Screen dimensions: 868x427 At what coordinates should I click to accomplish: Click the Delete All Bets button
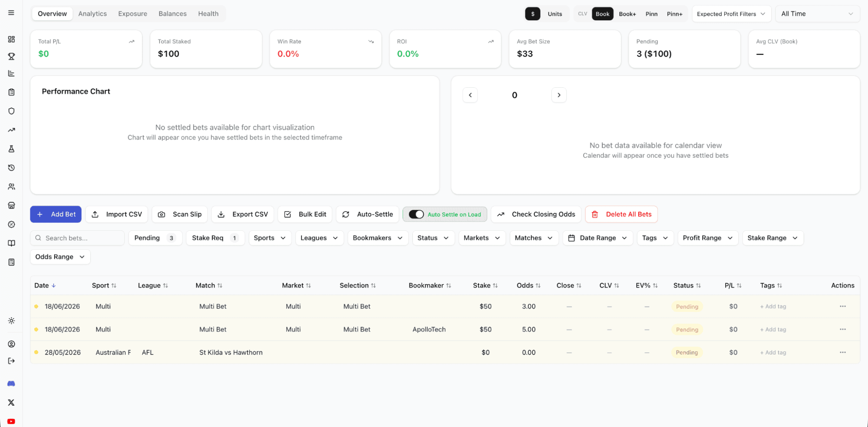pyautogui.click(x=621, y=214)
